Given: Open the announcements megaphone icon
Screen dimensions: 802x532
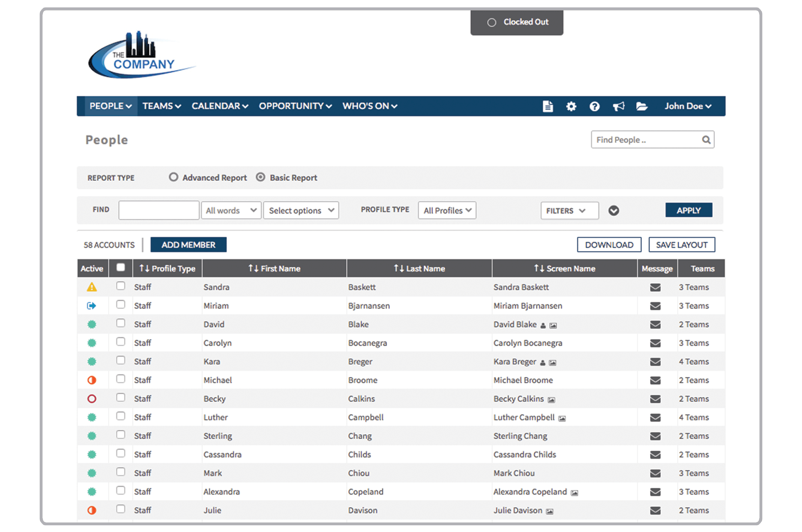Looking at the screenshot, I should click(618, 106).
